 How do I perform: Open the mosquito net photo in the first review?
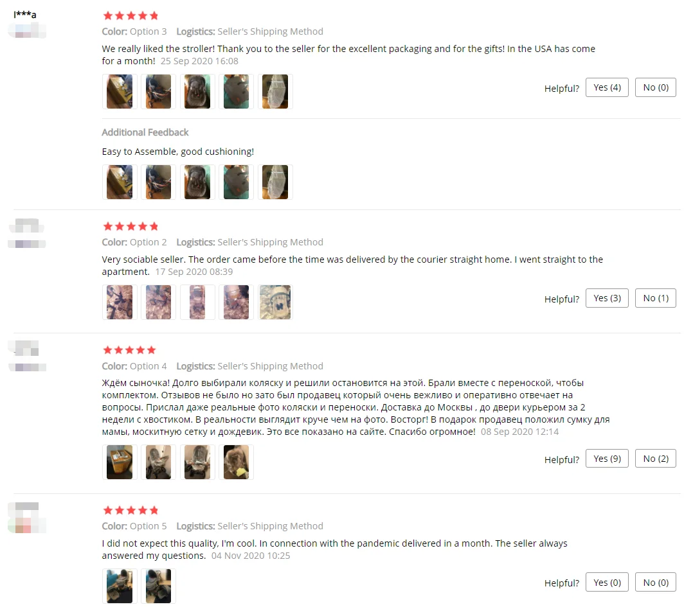pos(275,91)
